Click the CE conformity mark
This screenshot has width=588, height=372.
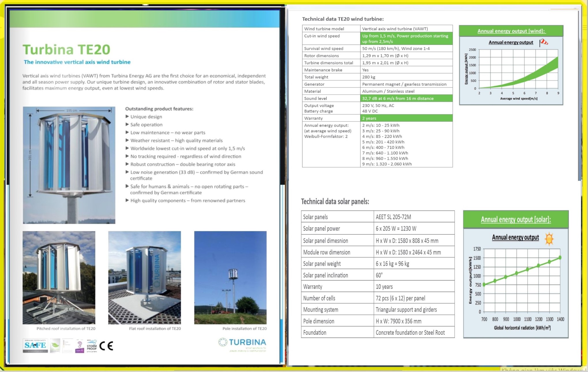[x=106, y=346]
